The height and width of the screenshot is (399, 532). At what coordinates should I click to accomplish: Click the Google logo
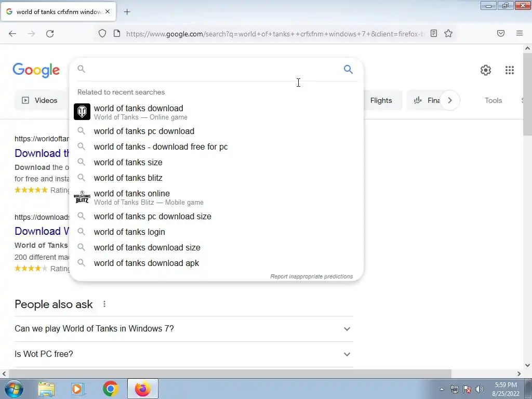[x=36, y=70]
